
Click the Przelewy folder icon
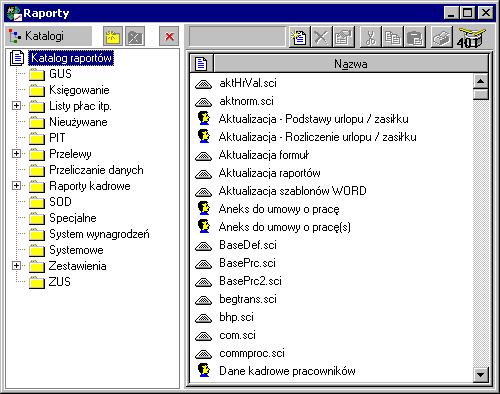(x=37, y=154)
